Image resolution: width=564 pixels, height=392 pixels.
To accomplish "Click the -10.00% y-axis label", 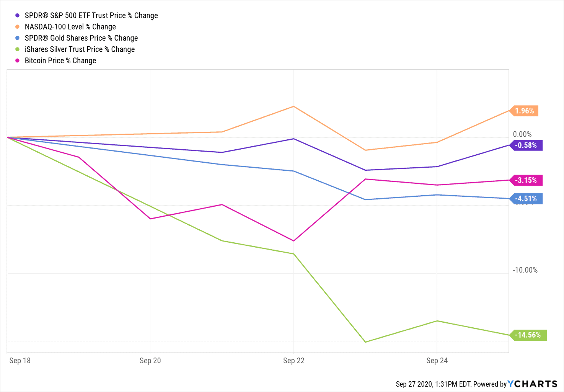I will coord(525,270).
